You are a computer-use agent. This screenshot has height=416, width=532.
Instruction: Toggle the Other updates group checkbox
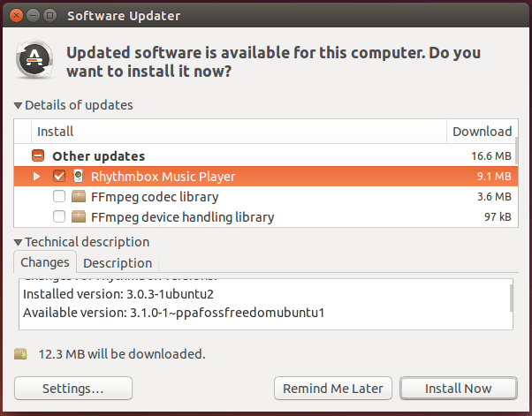coord(38,156)
